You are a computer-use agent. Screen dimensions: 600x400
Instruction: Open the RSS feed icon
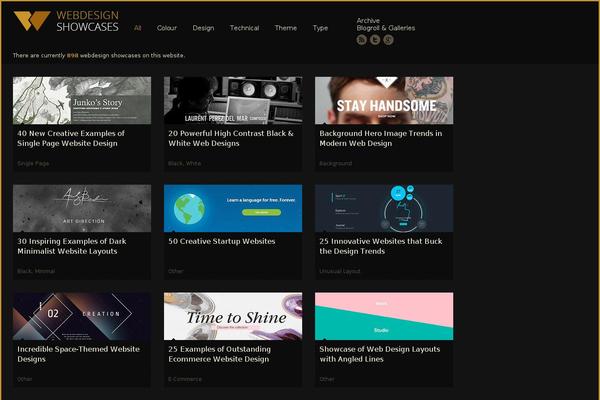tap(362, 39)
